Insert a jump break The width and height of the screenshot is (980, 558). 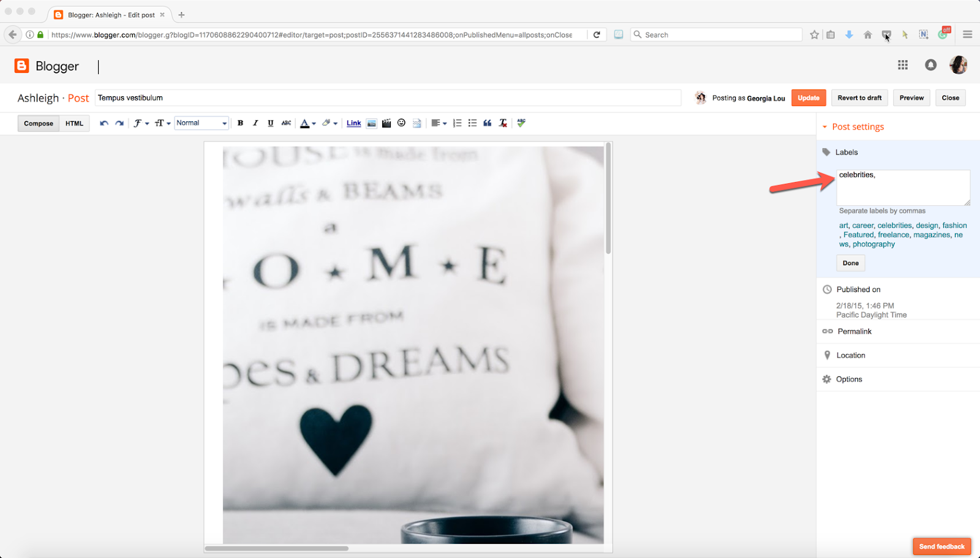[417, 123]
